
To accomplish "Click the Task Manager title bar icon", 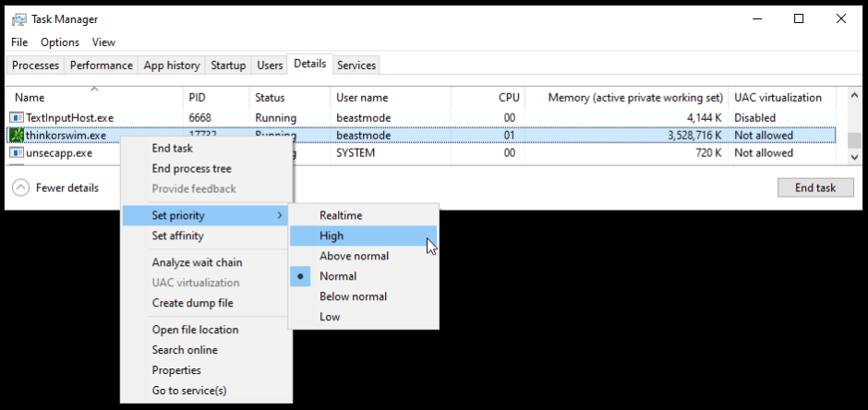I will coord(18,19).
